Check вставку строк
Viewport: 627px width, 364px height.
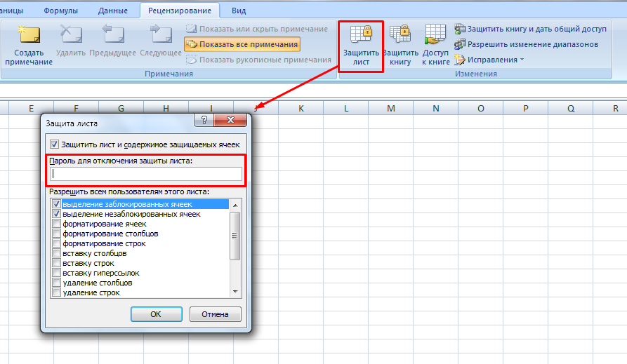click(x=56, y=263)
